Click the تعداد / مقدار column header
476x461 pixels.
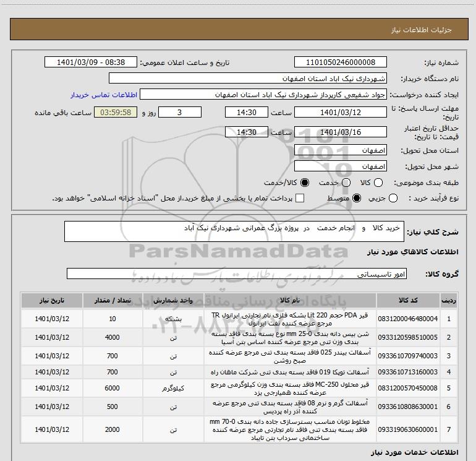coord(113,300)
